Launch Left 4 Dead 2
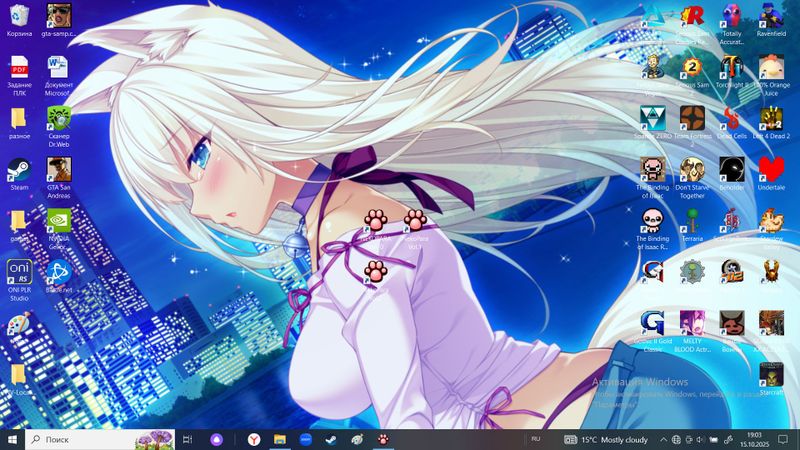The height and width of the screenshot is (450, 800). pyautogui.click(x=771, y=118)
